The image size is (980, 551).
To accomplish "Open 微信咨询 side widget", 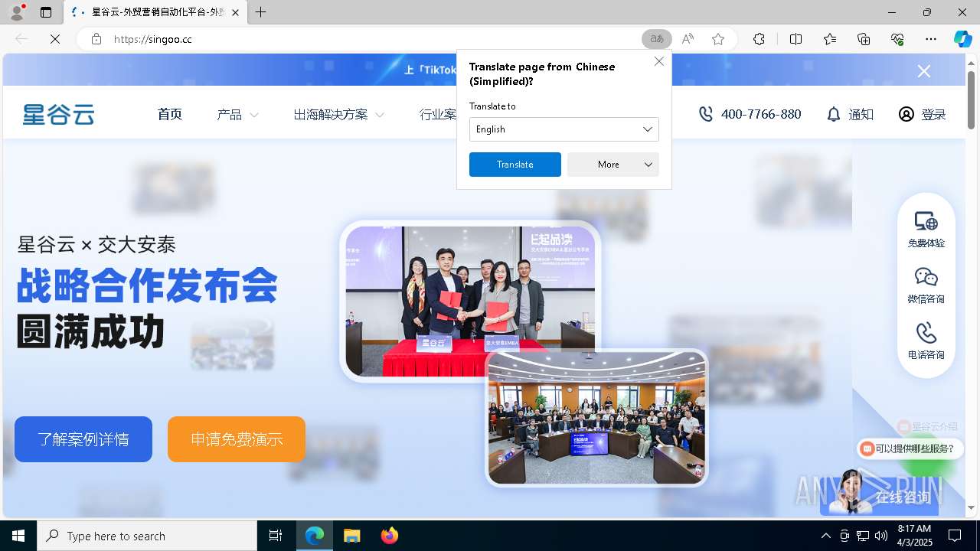I will tap(926, 285).
